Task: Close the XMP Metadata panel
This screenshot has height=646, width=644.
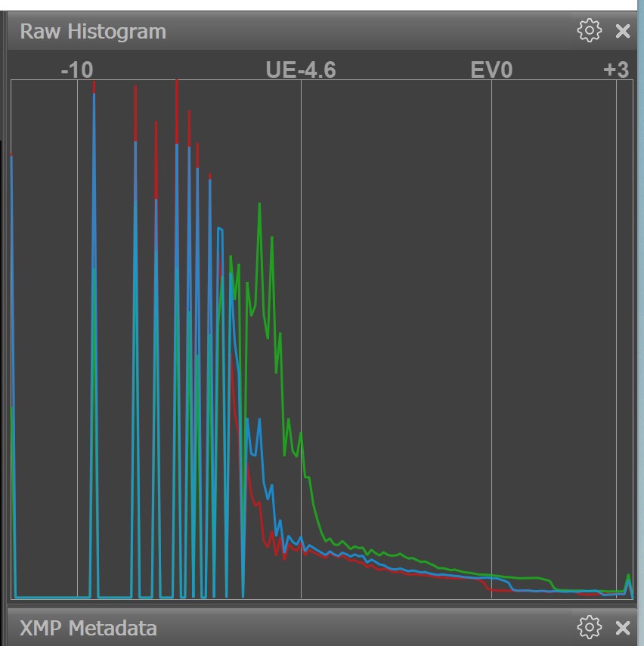Action: tap(623, 627)
